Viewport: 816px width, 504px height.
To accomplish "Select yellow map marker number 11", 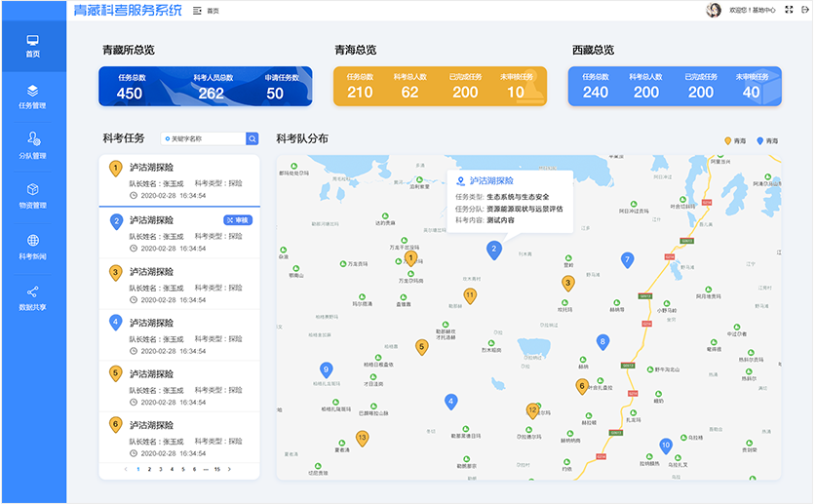I will pos(470,296).
